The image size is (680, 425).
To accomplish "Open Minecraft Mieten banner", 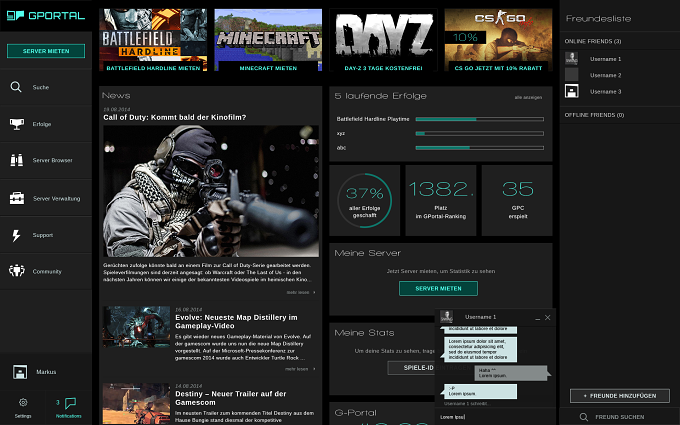I will (268, 40).
